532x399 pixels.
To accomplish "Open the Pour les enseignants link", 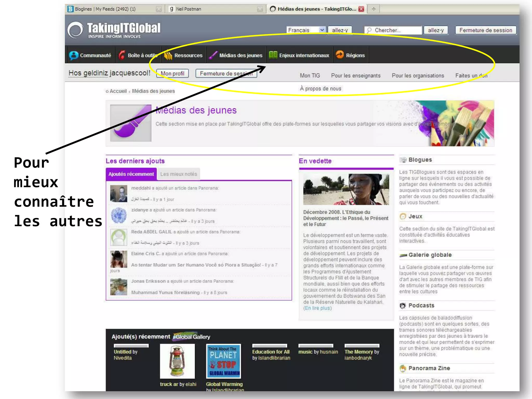I will tap(356, 76).
